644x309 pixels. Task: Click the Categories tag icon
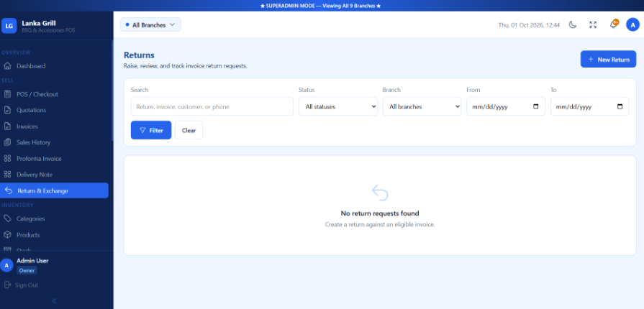pyautogui.click(x=7, y=218)
